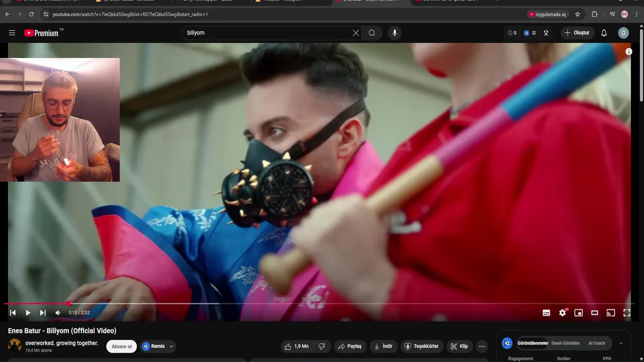Clear the search box text
This screenshot has width=644, height=362.
tap(356, 33)
